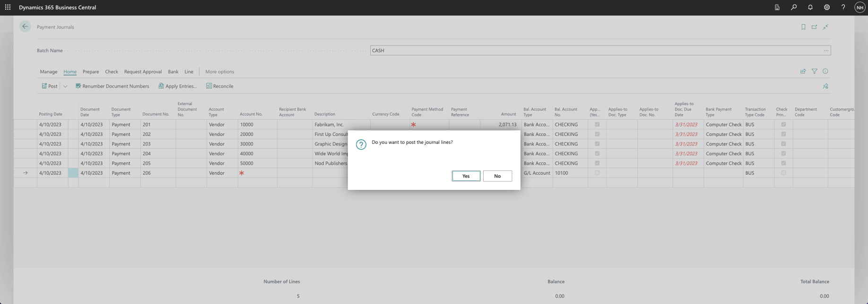Toggle Check Printed for document 203
Viewport: 868px width, 304px height.
783,144
